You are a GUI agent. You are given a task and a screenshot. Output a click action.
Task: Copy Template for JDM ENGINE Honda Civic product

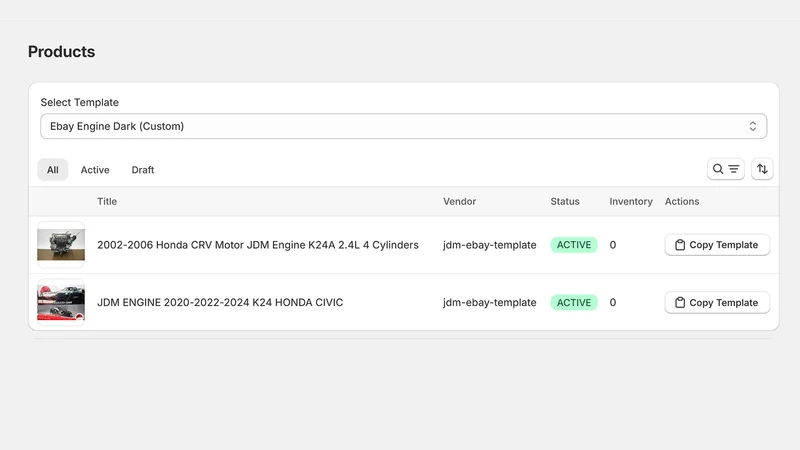pos(717,303)
